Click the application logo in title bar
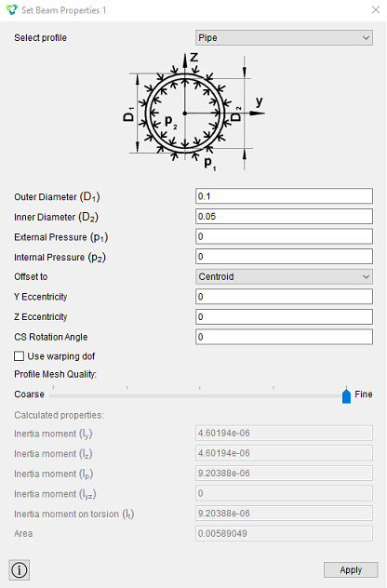This screenshot has width=387, height=588. pyautogui.click(x=11, y=10)
